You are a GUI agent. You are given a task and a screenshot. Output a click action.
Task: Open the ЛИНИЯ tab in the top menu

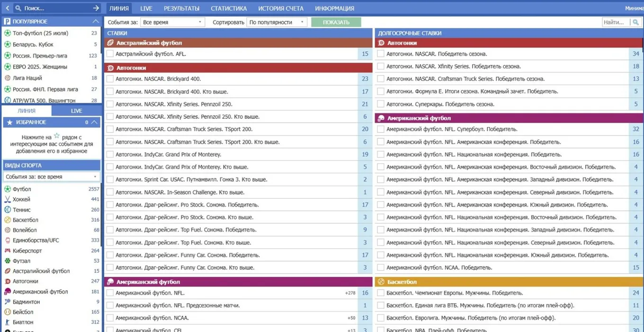[119, 8]
